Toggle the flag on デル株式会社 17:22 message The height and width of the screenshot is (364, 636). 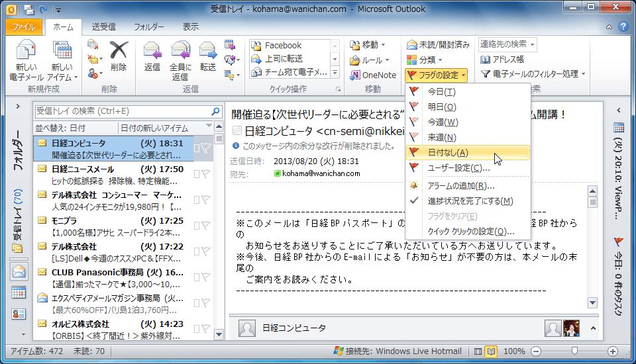point(206,251)
